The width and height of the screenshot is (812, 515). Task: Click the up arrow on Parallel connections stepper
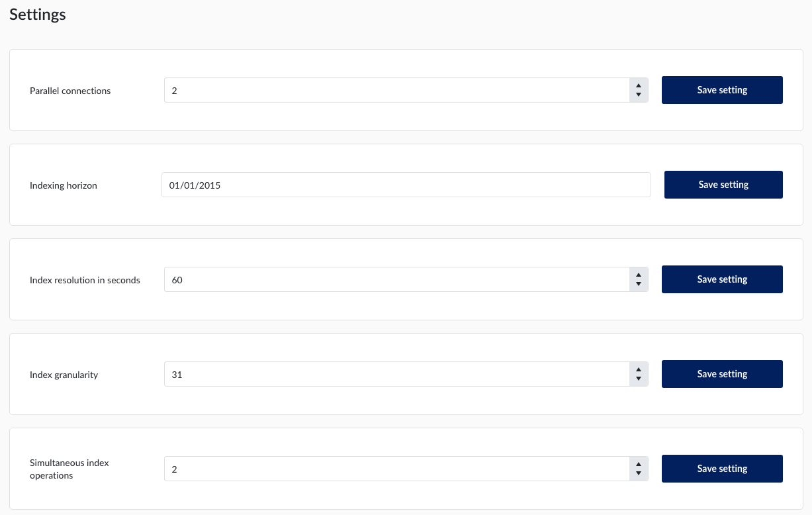[638, 86]
